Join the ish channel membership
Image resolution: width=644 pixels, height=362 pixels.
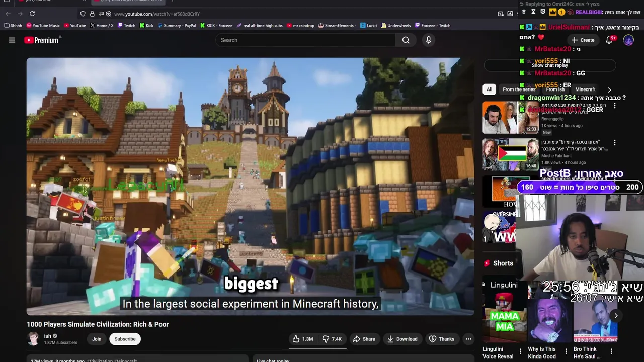click(97, 339)
